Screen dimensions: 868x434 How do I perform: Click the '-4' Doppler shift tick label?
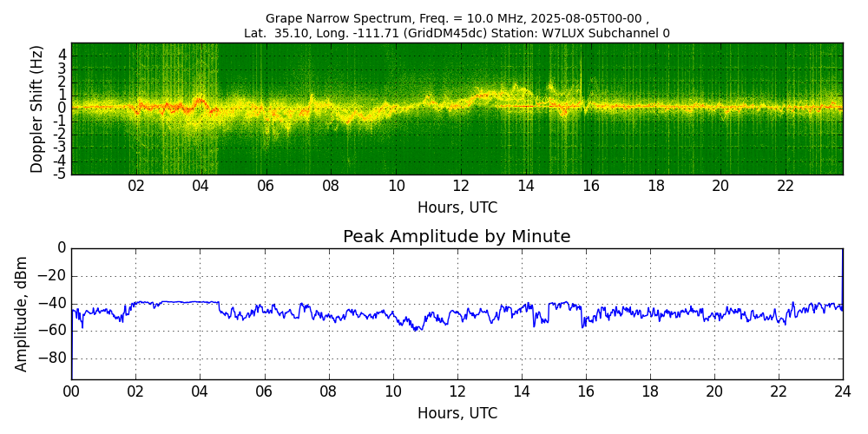pyautogui.click(x=61, y=161)
